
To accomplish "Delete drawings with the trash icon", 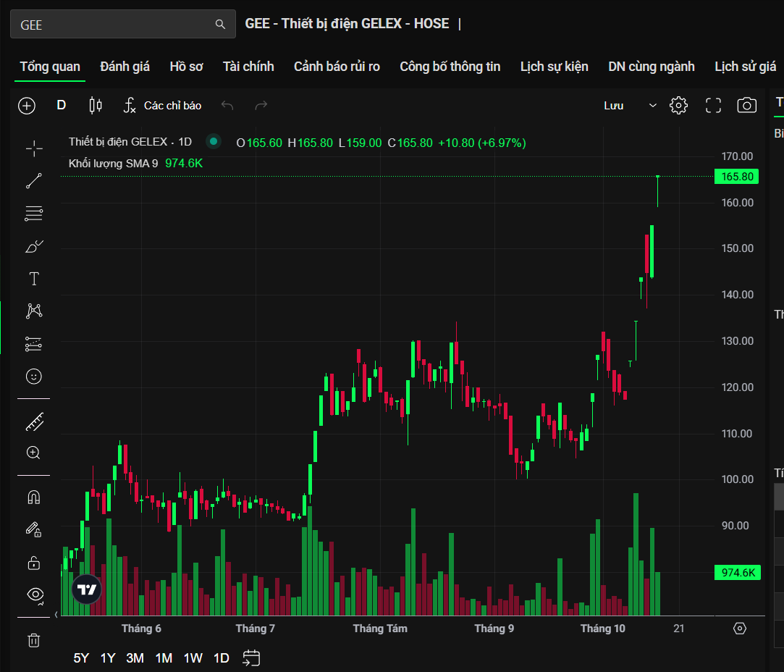I will tap(34, 640).
